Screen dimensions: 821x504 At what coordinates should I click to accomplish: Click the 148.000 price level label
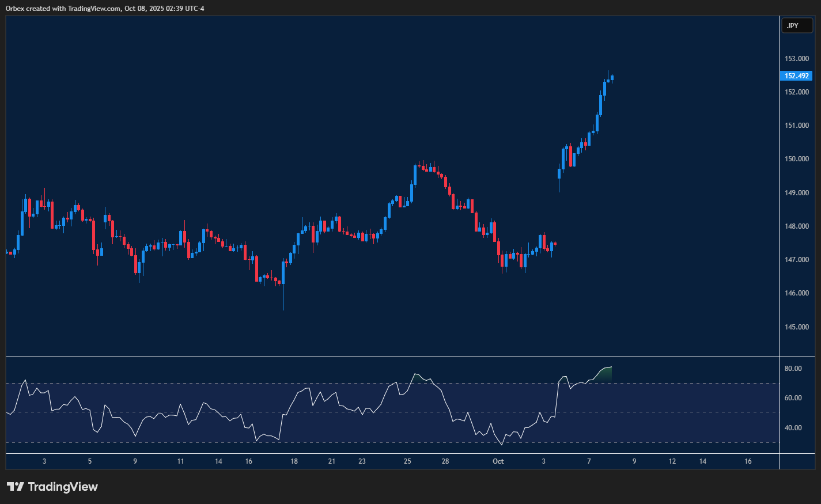[797, 226]
